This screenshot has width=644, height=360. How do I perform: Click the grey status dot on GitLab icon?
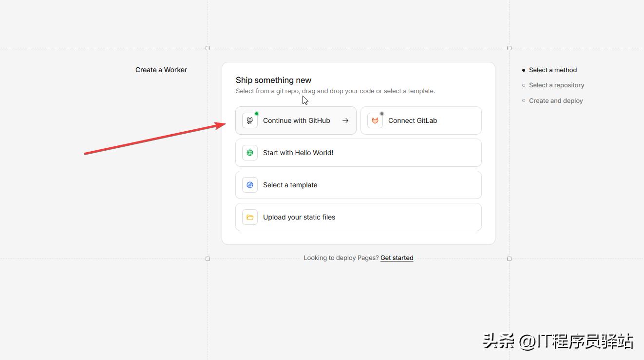click(x=382, y=114)
